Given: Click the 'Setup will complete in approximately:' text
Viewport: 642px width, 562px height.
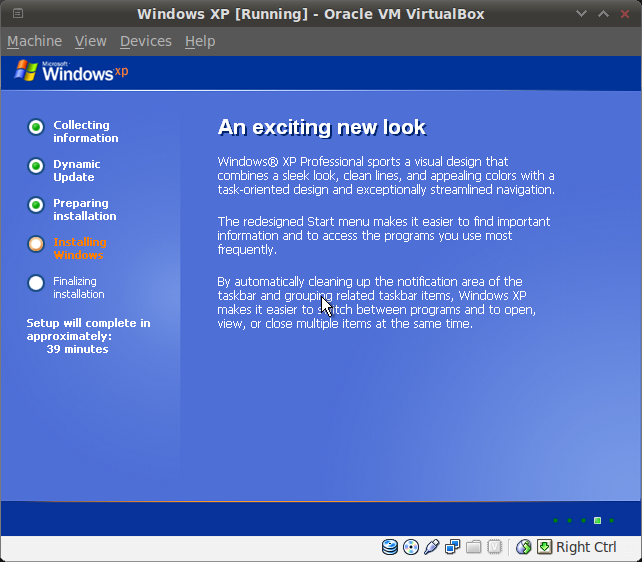Looking at the screenshot, I should point(88,330).
